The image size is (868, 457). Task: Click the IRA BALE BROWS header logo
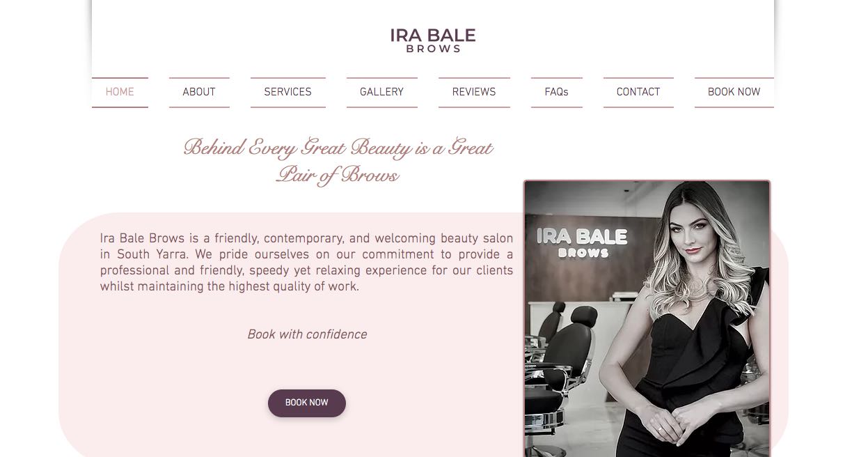click(x=432, y=40)
